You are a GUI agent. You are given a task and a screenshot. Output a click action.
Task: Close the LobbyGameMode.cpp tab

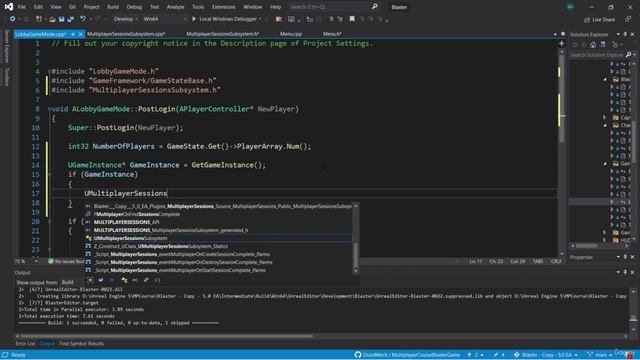(x=80, y=34)
